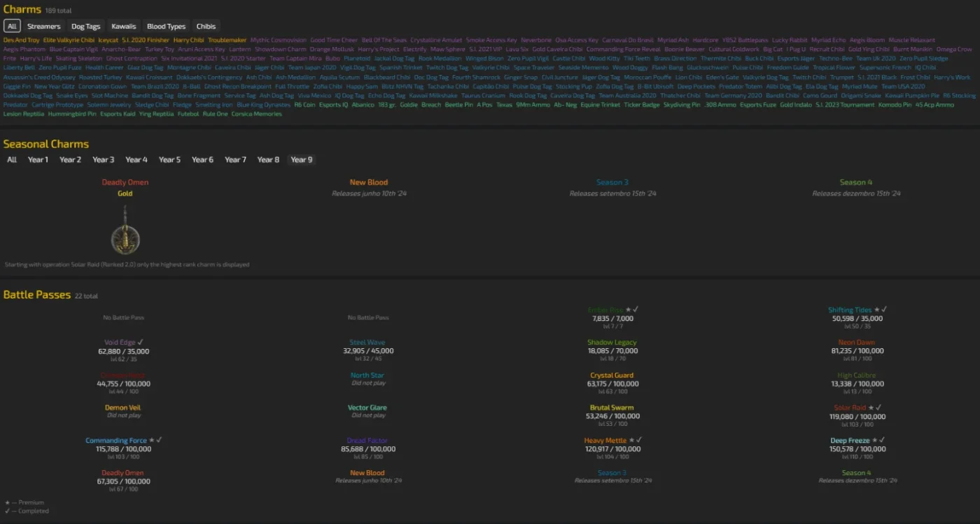The image size is (980, 524).
Task: Click the Seasonal Charms section heading
Action: click(46, 144)
